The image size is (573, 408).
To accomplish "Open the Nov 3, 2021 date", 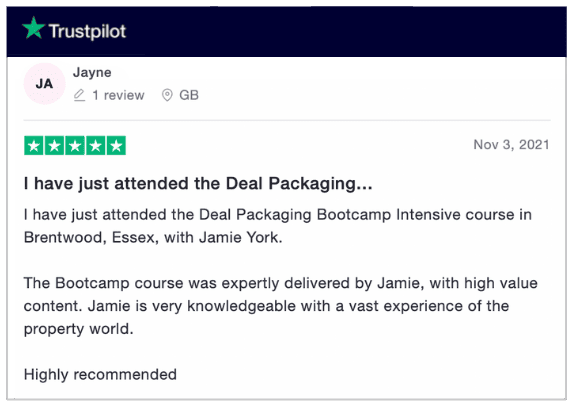I will [x=511, y=145].
